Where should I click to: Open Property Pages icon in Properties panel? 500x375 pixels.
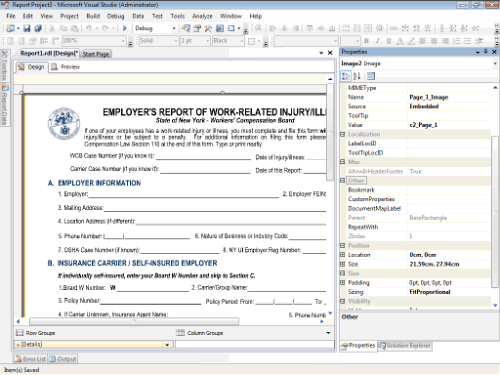[371, 76]
